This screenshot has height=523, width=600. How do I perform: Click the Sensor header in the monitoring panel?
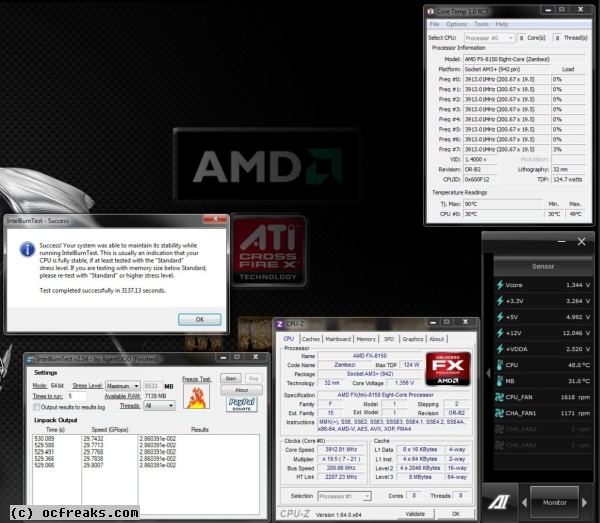[x=543, y=266]
